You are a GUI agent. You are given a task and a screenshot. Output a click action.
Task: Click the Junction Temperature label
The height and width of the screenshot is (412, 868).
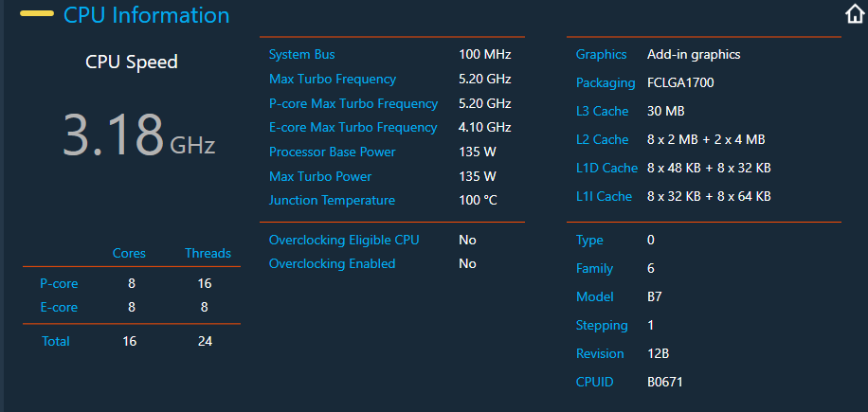click(333, 200)
